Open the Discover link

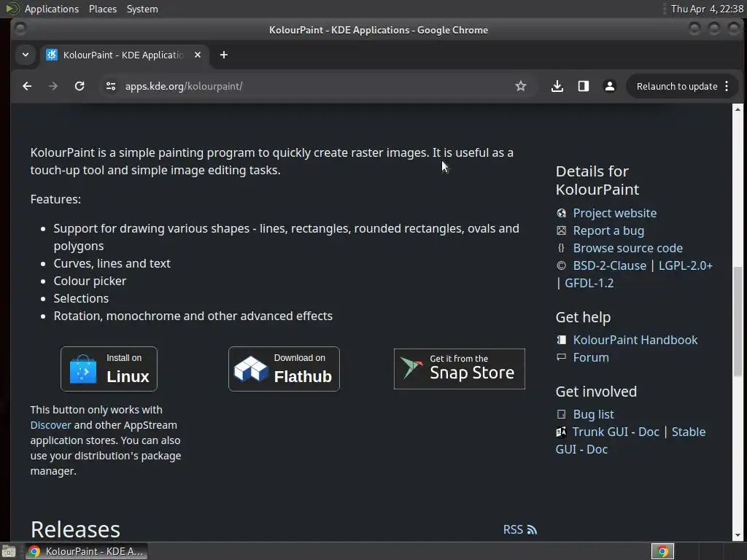coord(50,425)
